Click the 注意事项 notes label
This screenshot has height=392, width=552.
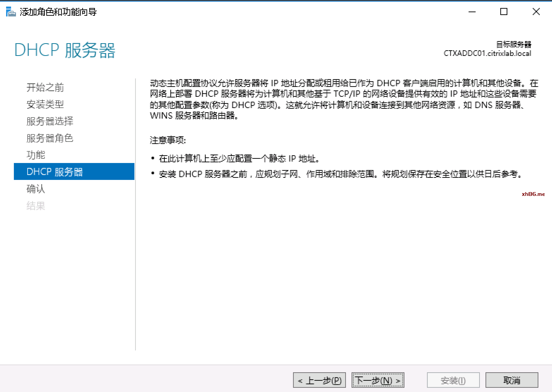168,140
